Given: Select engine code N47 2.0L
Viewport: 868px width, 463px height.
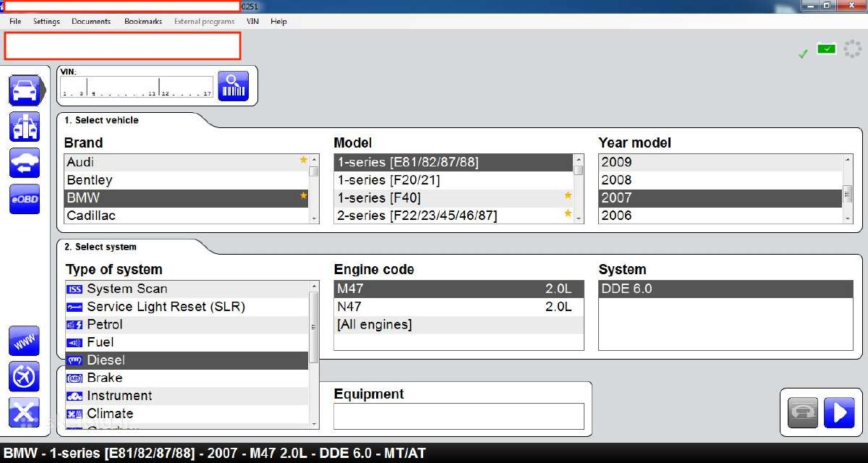Looking at the screenshot, I should click(459, 307).
